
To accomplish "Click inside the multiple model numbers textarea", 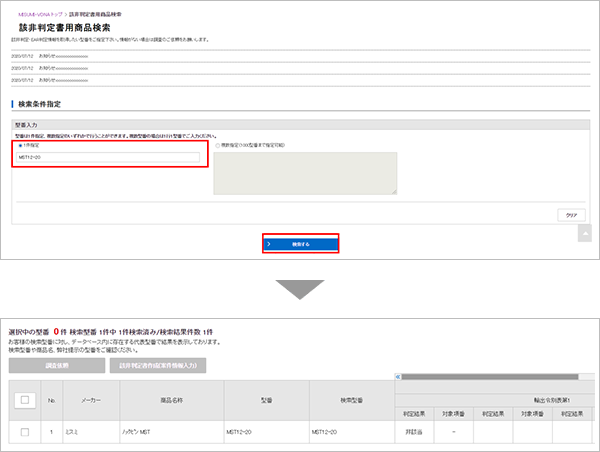I will (306, 173).
